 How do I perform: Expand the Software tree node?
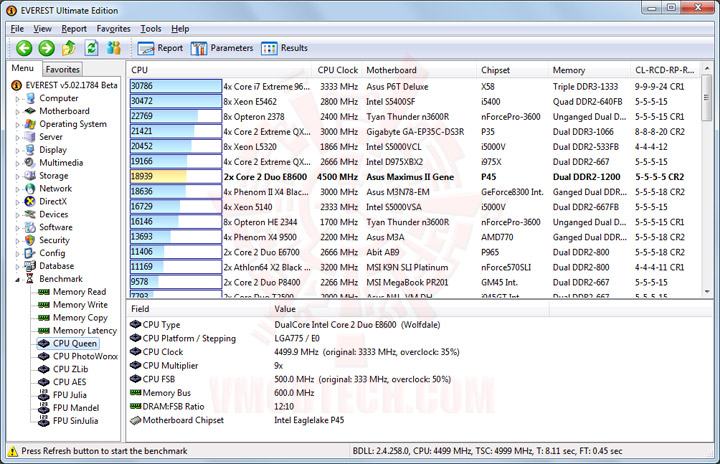point(17,227)
